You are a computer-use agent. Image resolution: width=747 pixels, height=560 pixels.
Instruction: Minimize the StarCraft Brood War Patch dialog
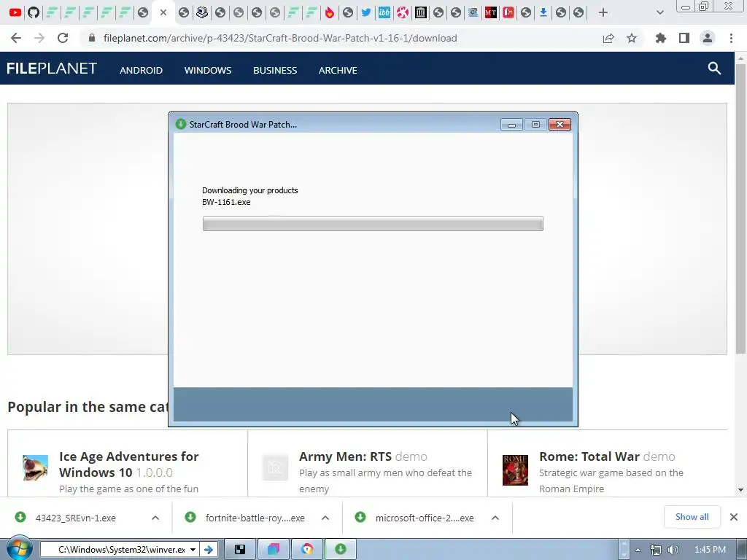(511, 124)
